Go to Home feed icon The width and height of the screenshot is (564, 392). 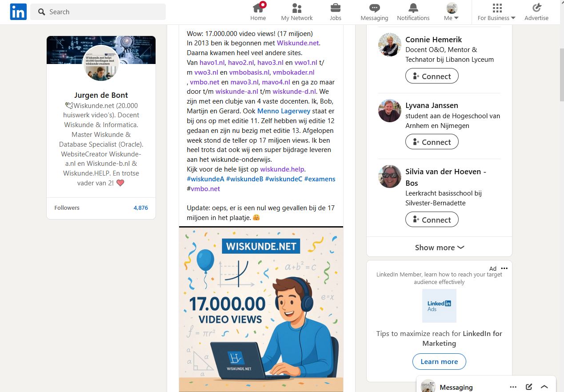pos(258,8)
